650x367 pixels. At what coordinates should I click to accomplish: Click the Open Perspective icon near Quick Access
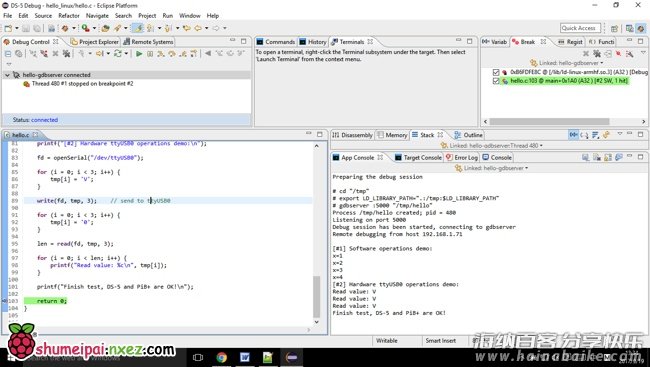click(614, 28)
